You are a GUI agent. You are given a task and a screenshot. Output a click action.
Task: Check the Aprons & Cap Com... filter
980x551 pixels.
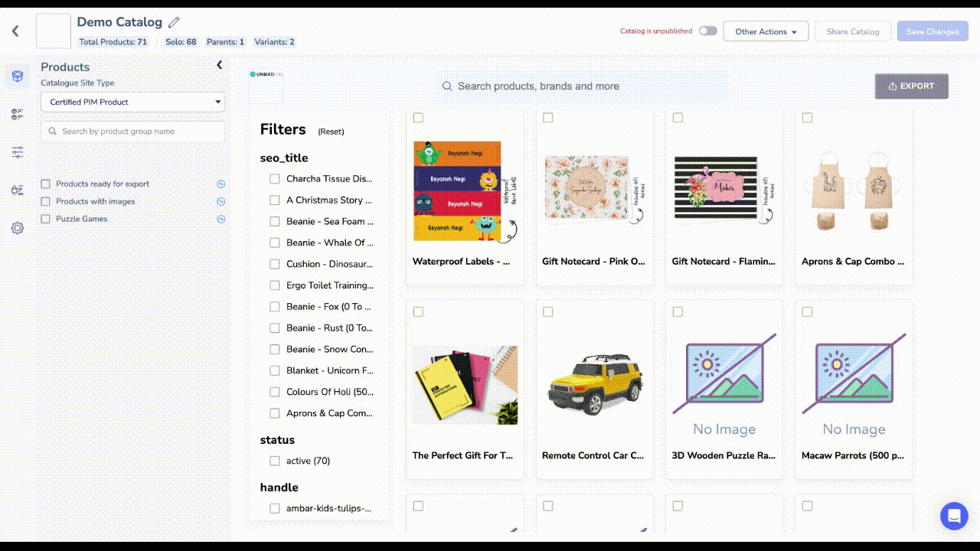(275, 413)
